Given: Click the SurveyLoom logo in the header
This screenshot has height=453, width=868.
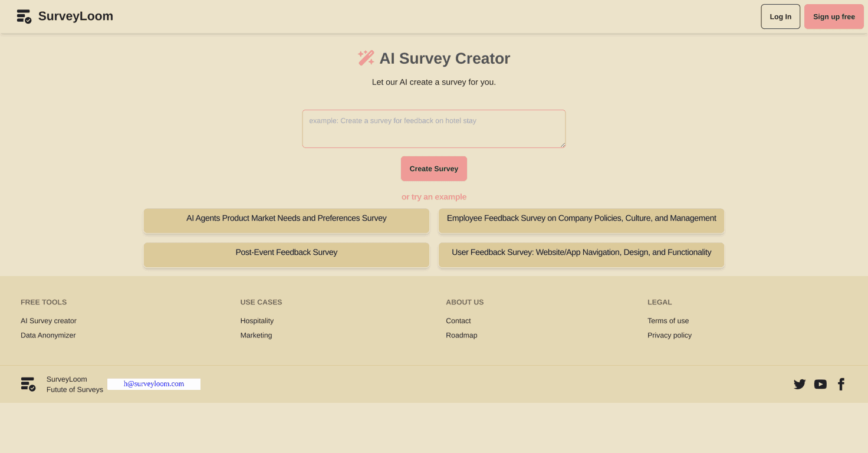Looking at the screenshot, I should pyautogui.click(x=64, y=16).
